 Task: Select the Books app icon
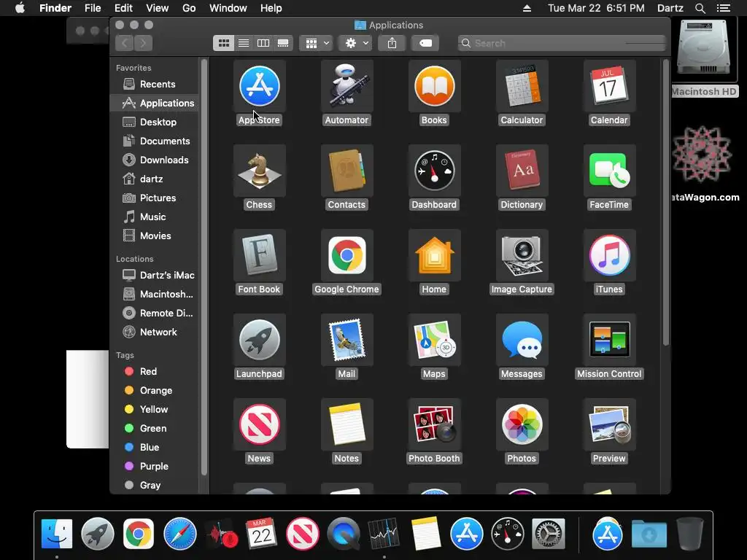(x=434, y=86)
